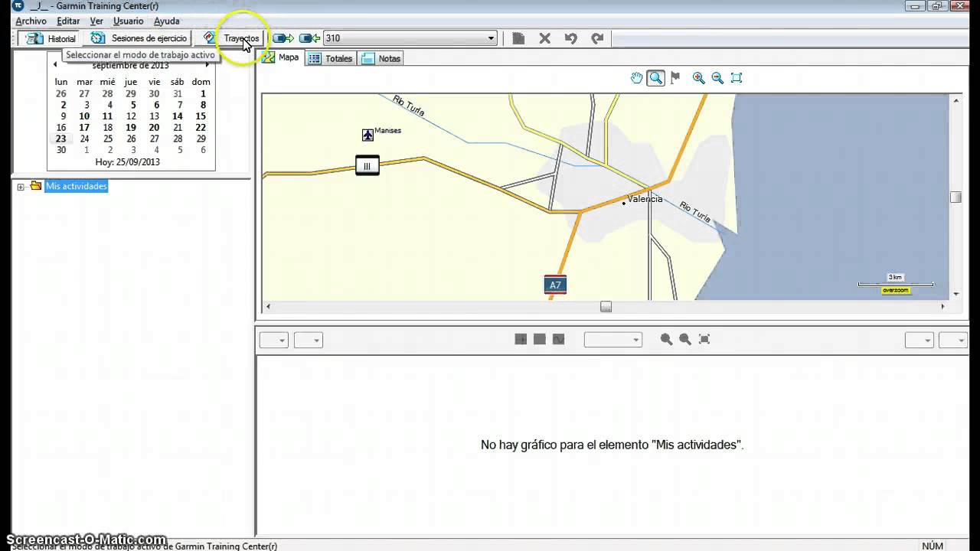This screenshot has width=980, height=551.
Task: Click the Garmin Training Center title icon
Action: (x=18, y=6)
